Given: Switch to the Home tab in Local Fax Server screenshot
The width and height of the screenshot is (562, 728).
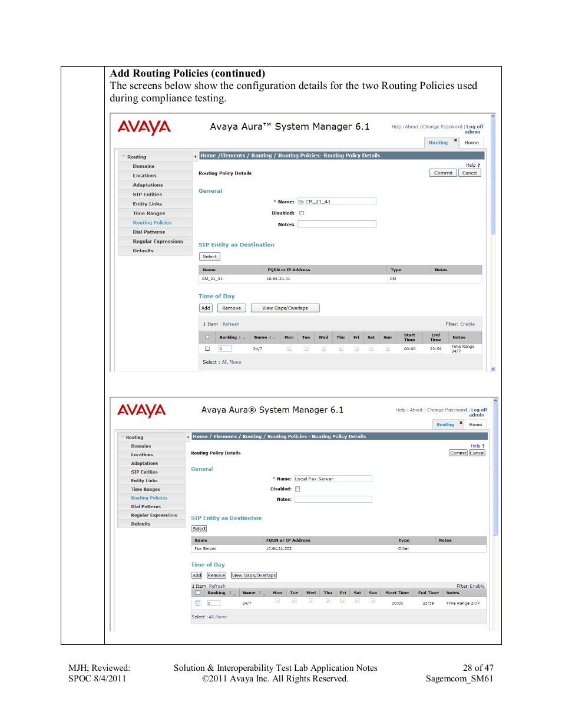Looking at the screenshot, I should coord(475,424).
